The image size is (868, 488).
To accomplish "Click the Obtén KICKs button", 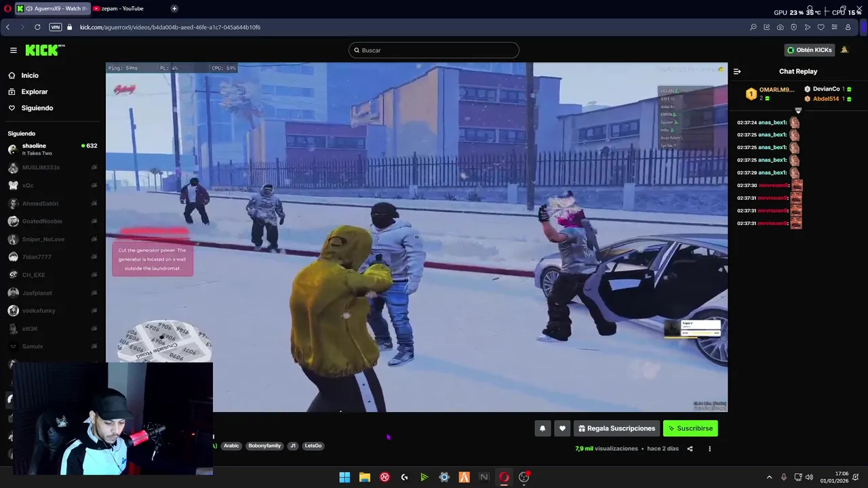I will point(809,50).
